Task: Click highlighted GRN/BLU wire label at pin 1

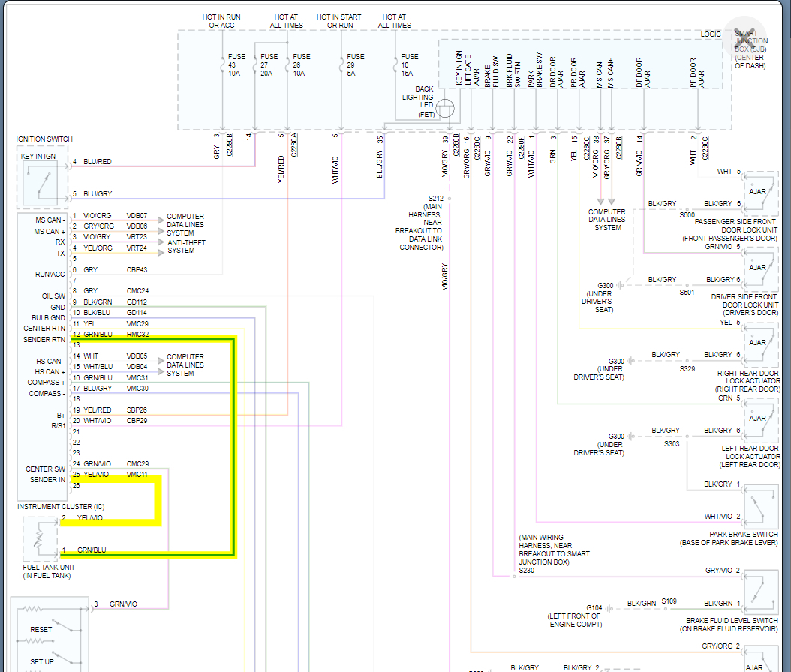Action: pos(92,550)
